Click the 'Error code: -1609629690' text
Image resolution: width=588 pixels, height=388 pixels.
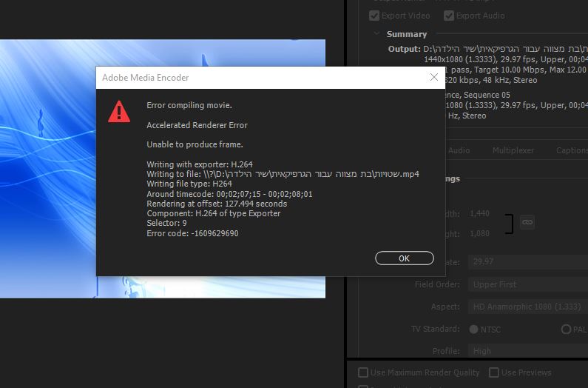click(192, 233)
